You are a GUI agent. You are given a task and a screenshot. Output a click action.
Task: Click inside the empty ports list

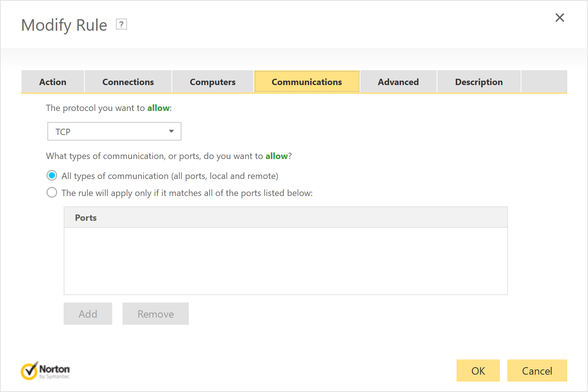[285, 261]
